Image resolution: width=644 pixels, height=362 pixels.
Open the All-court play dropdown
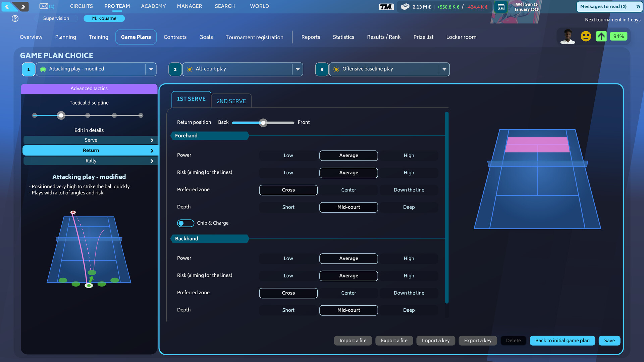297,69
